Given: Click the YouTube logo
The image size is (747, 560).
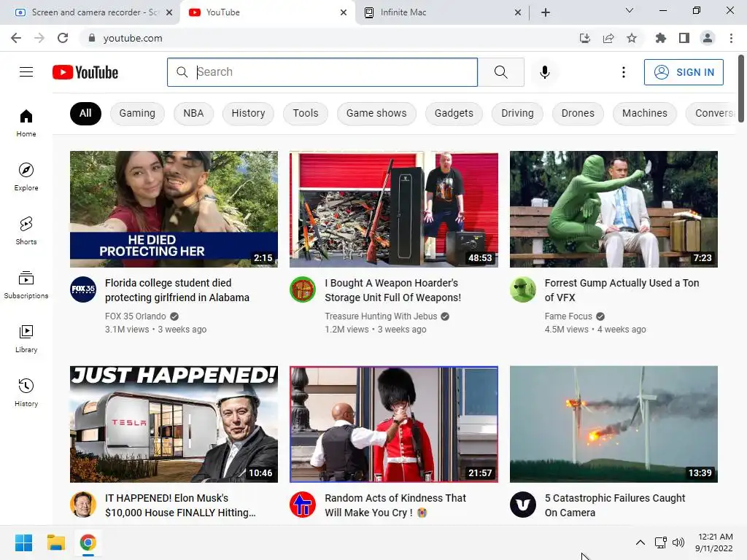Looking at the screenshot, I should 85,72.
